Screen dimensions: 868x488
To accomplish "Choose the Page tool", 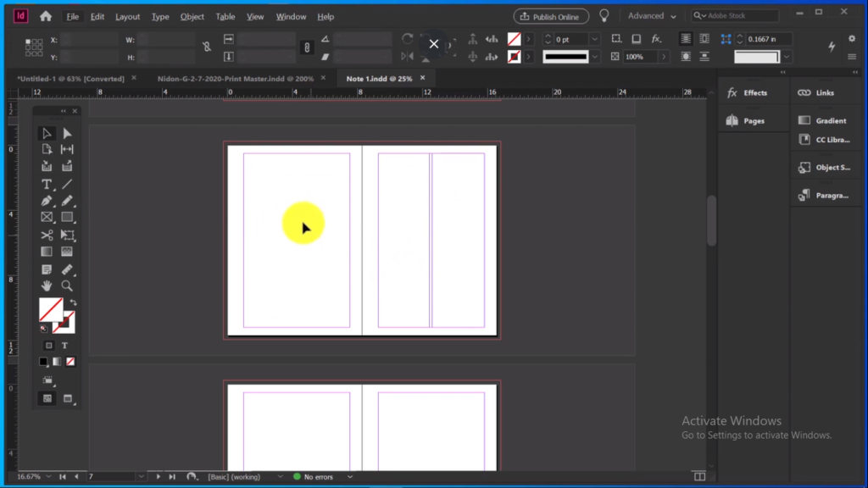I will [x=47, y=149].
